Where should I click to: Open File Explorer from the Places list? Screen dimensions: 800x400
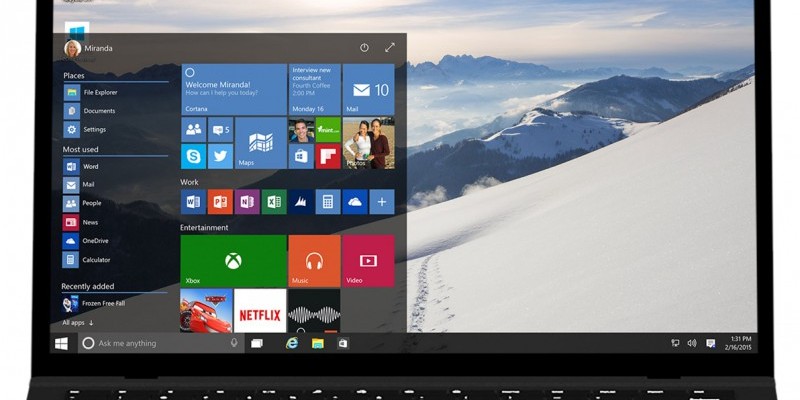pyautogui.click(x=91, y=92)
